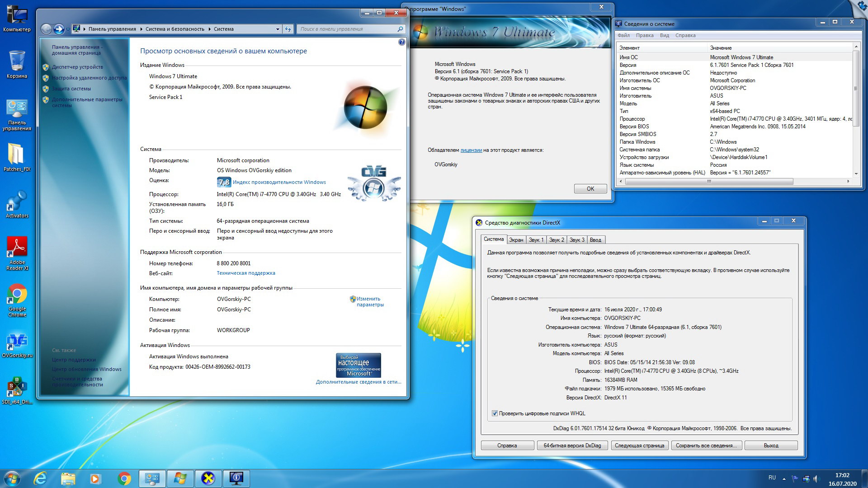The height and width of the screenshot is (488, 868).
Task: Open breadcrumb arrow after Панель управления
Action: (141, 29)
